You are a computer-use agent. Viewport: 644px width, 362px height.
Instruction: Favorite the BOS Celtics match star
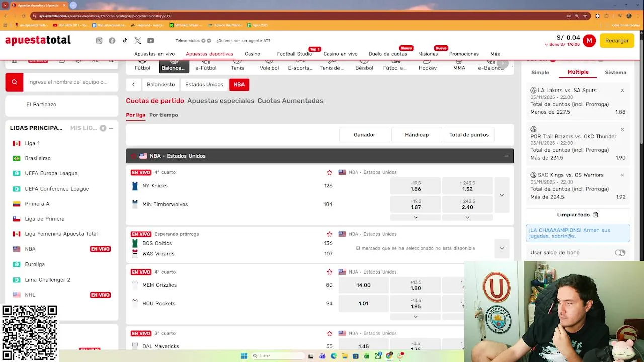tap(329, 234)
